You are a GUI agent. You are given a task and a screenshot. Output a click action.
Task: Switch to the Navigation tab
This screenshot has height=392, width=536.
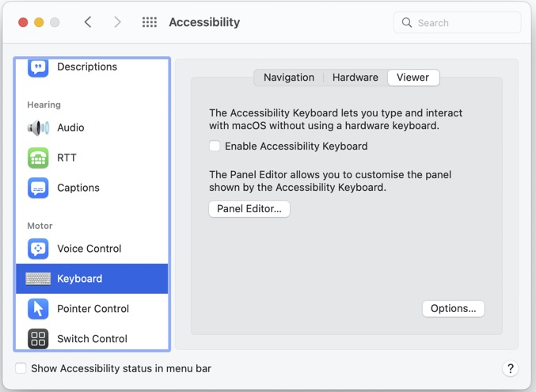pos(288,78)
